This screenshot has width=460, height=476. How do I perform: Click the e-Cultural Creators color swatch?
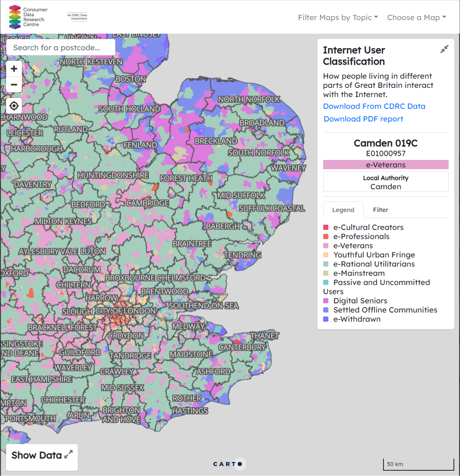coord(326,227)
